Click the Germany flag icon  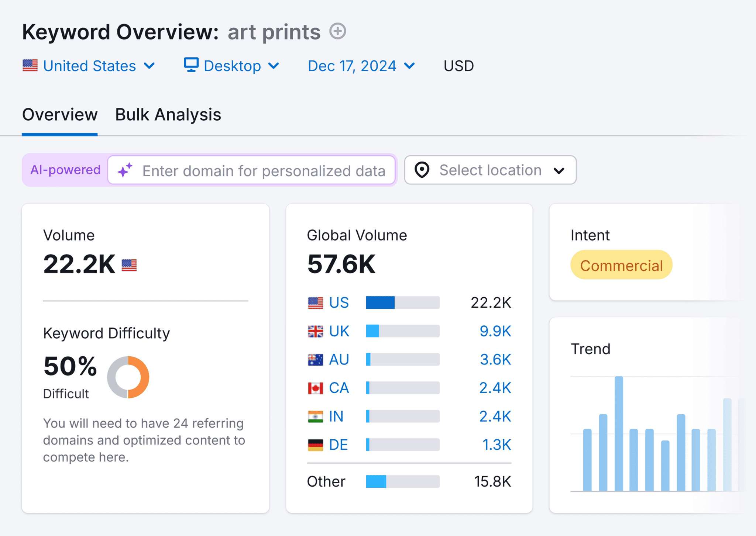(x=316, y=444)
